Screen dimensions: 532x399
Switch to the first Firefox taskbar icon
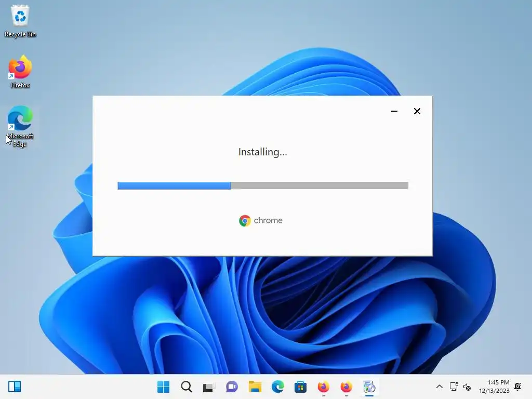pyautogui.click(x=323, y=387)
